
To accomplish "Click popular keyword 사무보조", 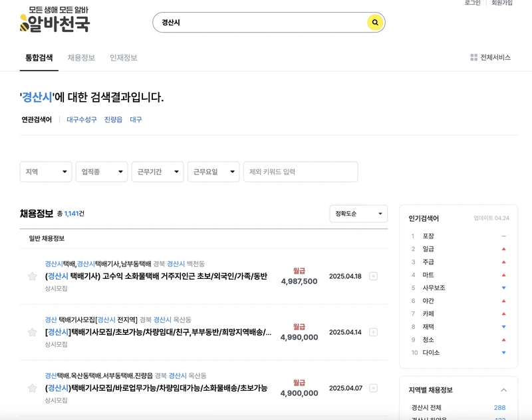I will (434, 288).
